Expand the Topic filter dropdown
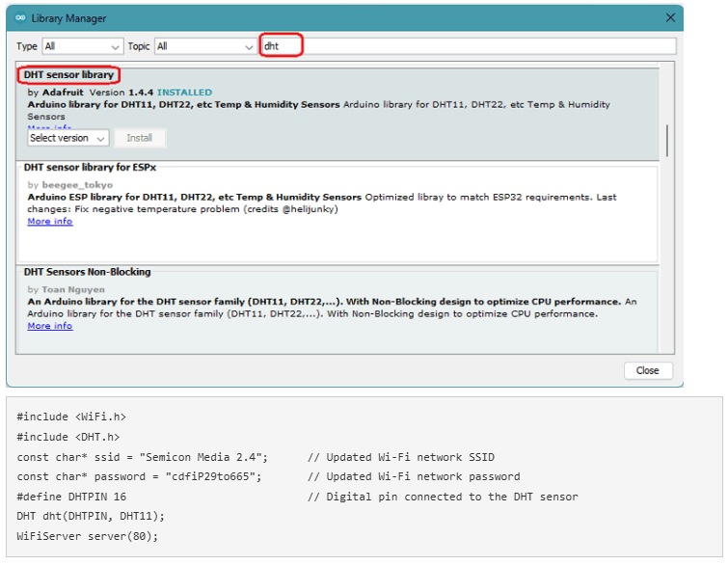This screenshot has height=565, width=728. (x=203, y=46)
